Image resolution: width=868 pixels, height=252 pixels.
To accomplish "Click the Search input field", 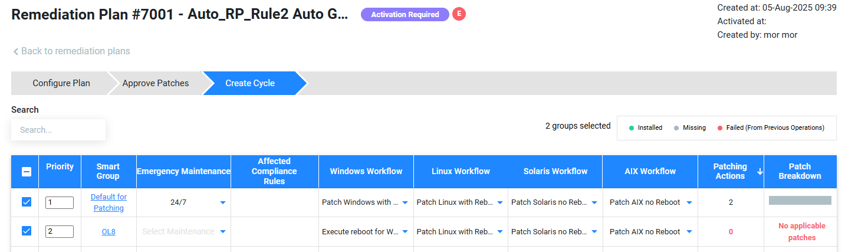I will pyautogui.click(x=58, y=130).
